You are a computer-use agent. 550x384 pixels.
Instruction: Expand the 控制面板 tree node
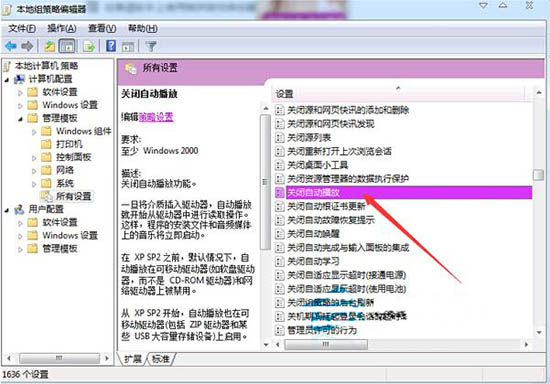[x=34, y=158]
